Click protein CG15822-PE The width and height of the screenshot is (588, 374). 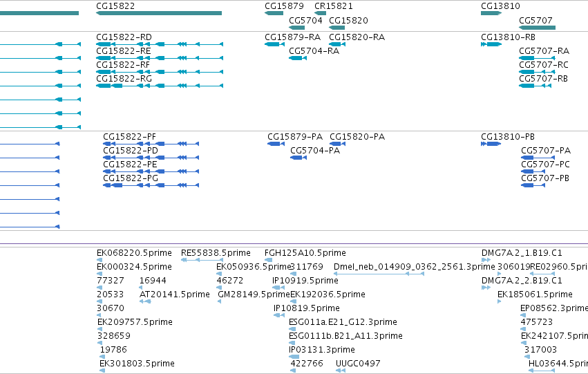(151, 171)
